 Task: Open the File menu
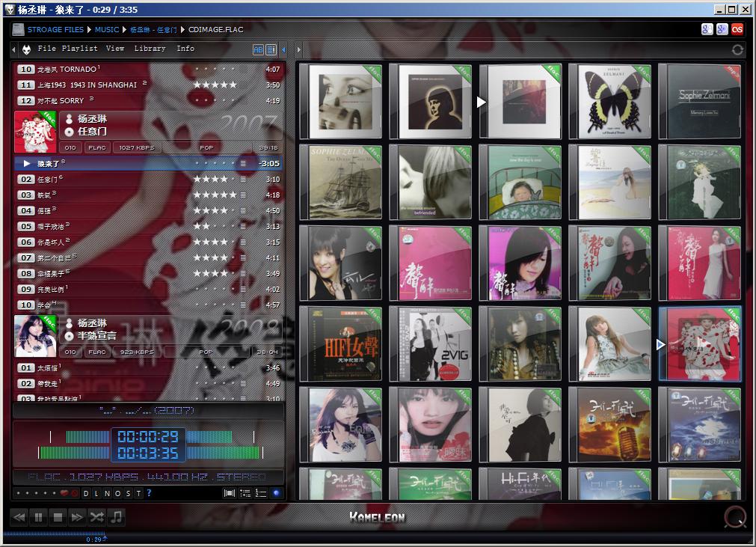tap(47, 48)
